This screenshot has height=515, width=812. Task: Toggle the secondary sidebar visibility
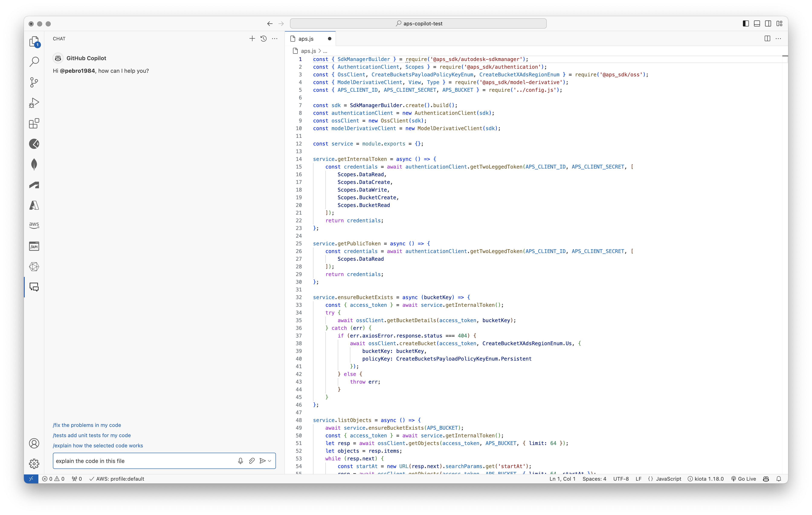pos(768,23)
